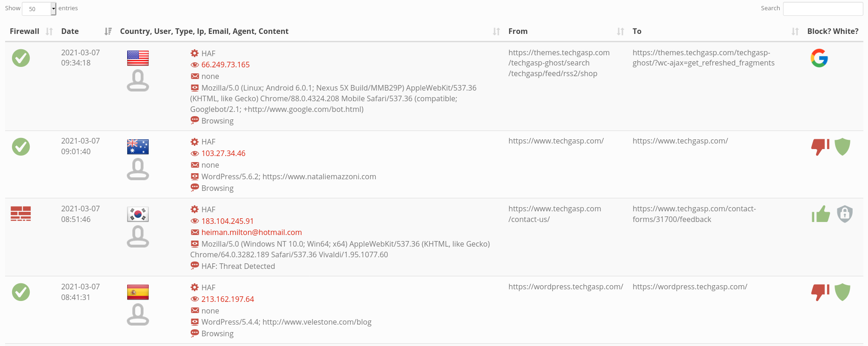
Task: Click the thumbs-down block icon for 103.27.34.46
Action: (820, 147)
